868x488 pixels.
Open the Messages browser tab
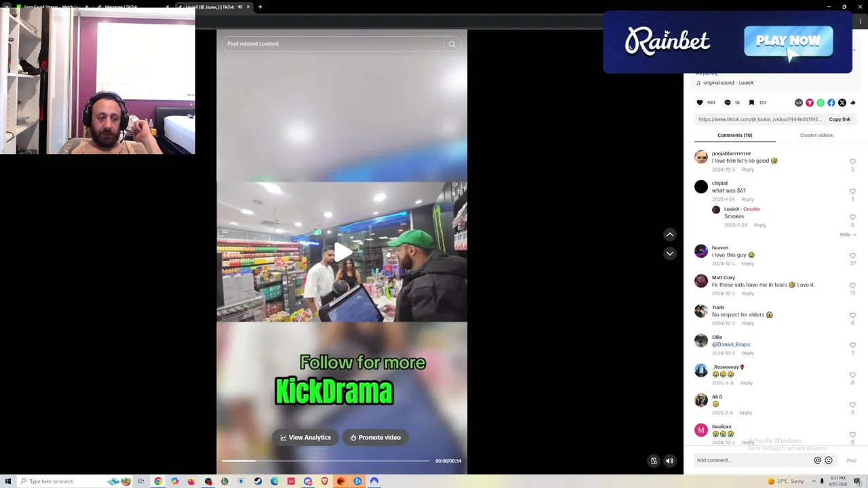point(132,7)
